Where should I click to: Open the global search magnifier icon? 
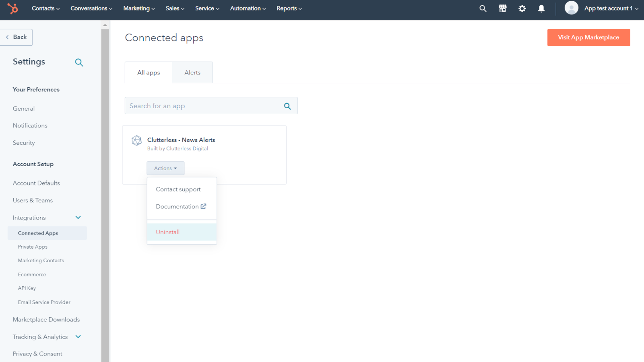click(x=483, y=8)
